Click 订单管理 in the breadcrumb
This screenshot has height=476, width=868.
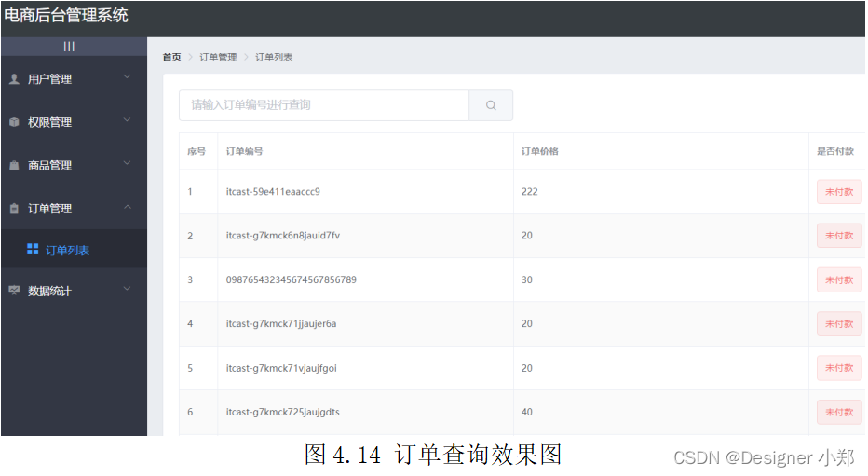point(218,57)
